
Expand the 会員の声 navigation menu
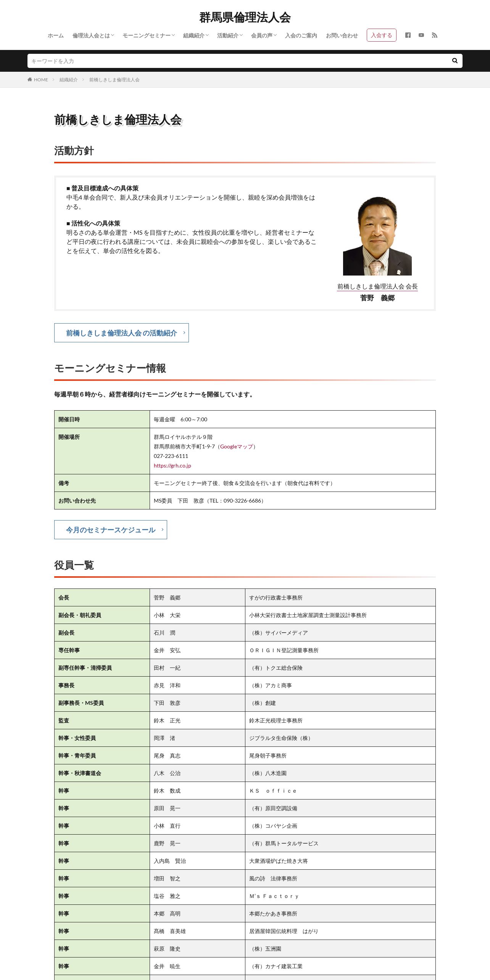pos(264,35)
